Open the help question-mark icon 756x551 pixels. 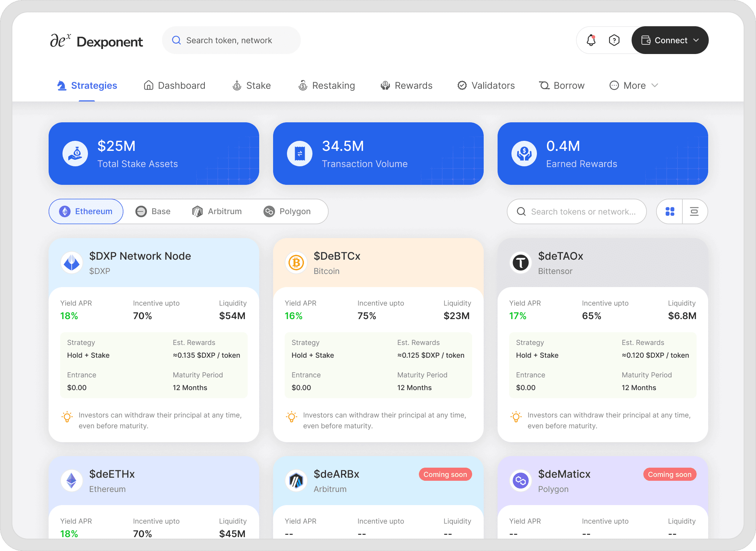(x=614, y=40)
